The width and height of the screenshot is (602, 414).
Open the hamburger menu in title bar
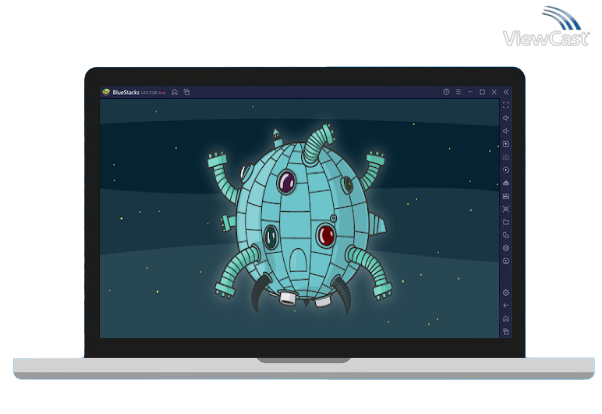pos(458,92)
